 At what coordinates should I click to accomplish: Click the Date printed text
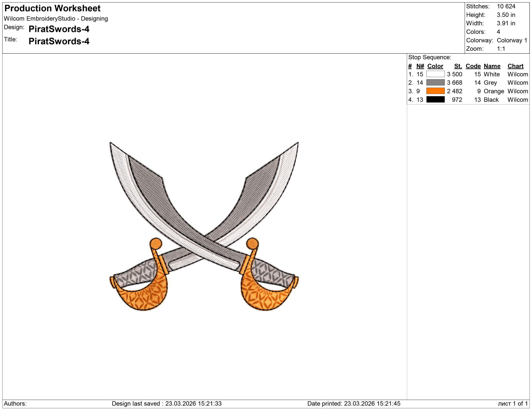click(x=353, y=403)
